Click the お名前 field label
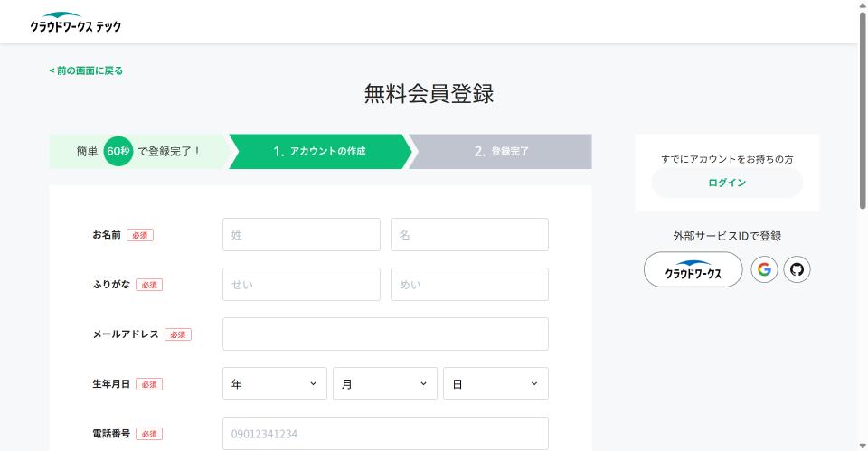The height and width of the screenshot is (451, 868). click(107, 235)
